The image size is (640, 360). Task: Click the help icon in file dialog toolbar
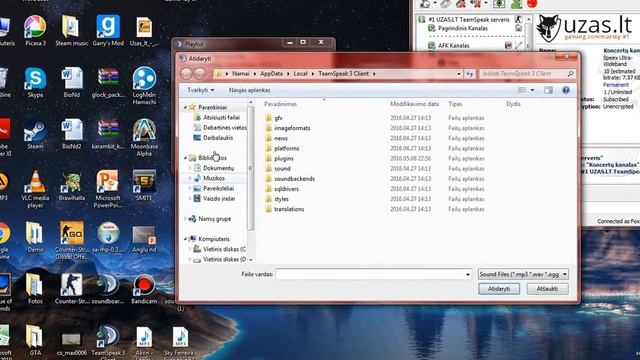pyautogui.click(x=566, y=90)
